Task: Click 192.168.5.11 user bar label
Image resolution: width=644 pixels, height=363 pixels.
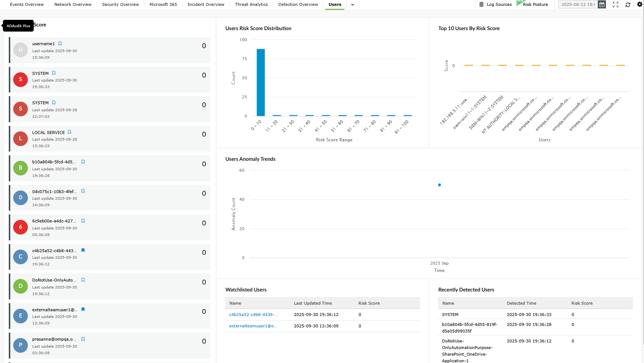Action: click(455, 111)
